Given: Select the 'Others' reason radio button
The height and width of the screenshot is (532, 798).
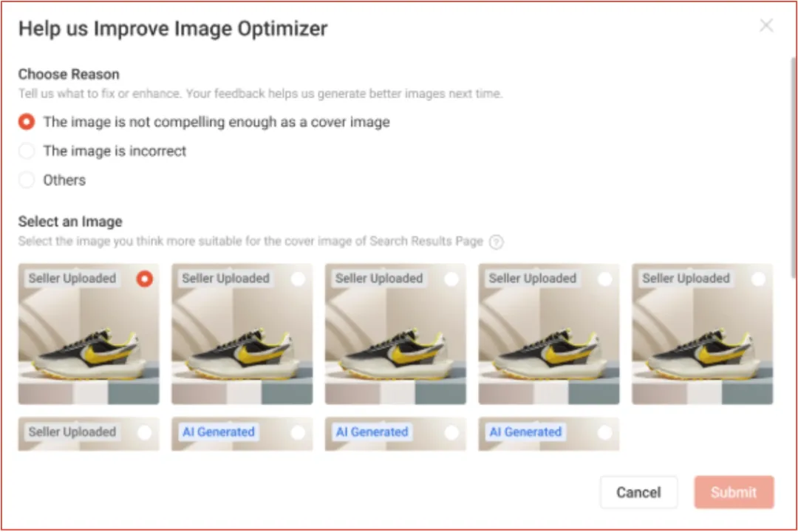Looking at the screenshot, I should click(27, 180).
